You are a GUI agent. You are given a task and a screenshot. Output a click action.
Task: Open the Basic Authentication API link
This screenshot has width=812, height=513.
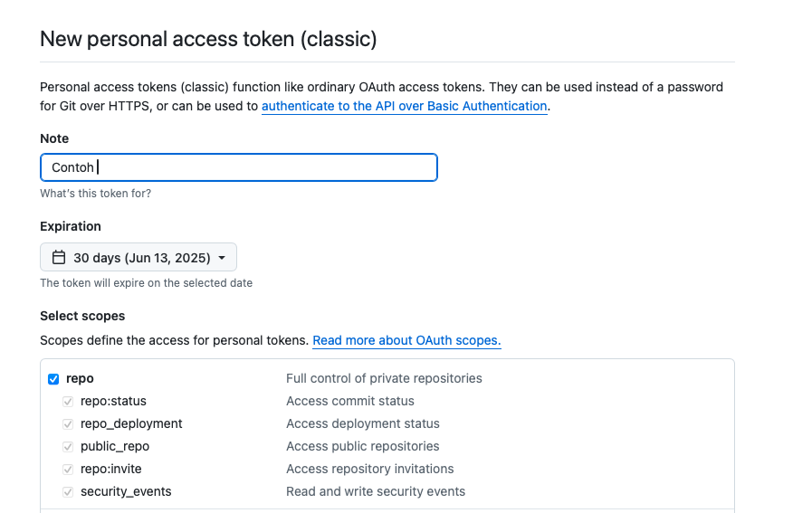tap(404, 106)
